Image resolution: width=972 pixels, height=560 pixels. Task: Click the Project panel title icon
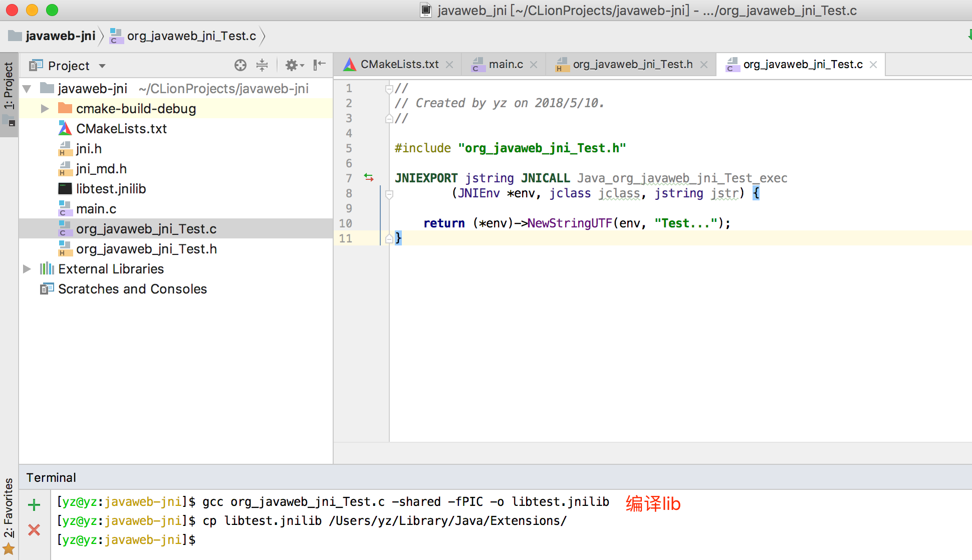click(36, 65)
